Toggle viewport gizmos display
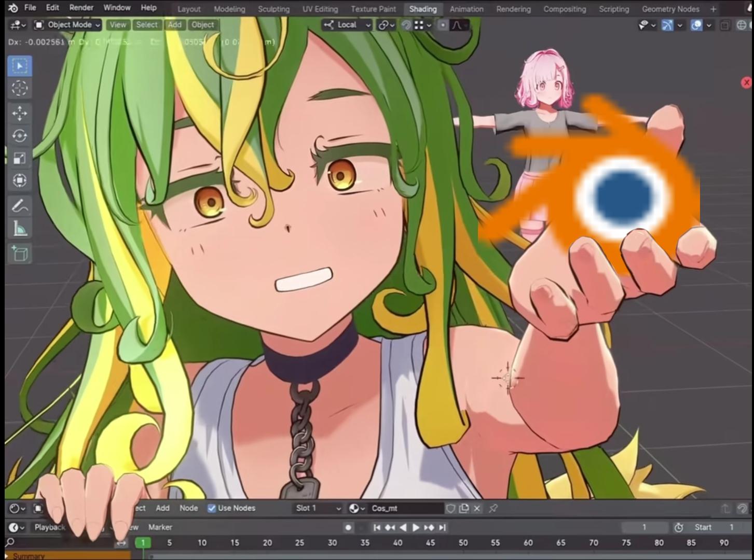This screenshot has width=754, height=560. coord(668,25)
